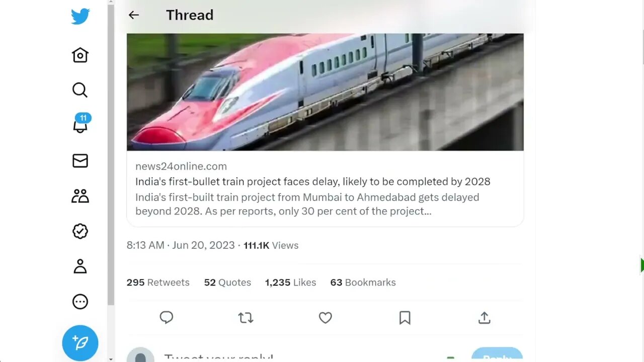This screenshot has width=644, height=362.
Task: Open the bullet train article image
Action: (x=325, y=92)
